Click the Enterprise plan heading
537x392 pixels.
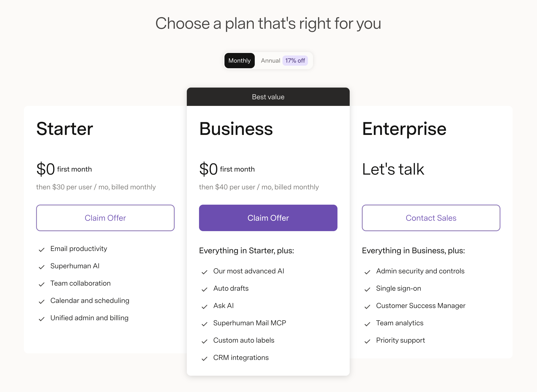tap(404, 129)
